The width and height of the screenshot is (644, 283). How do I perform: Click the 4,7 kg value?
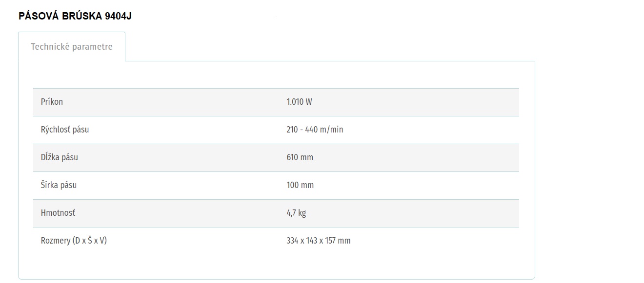tap(296, 213)
